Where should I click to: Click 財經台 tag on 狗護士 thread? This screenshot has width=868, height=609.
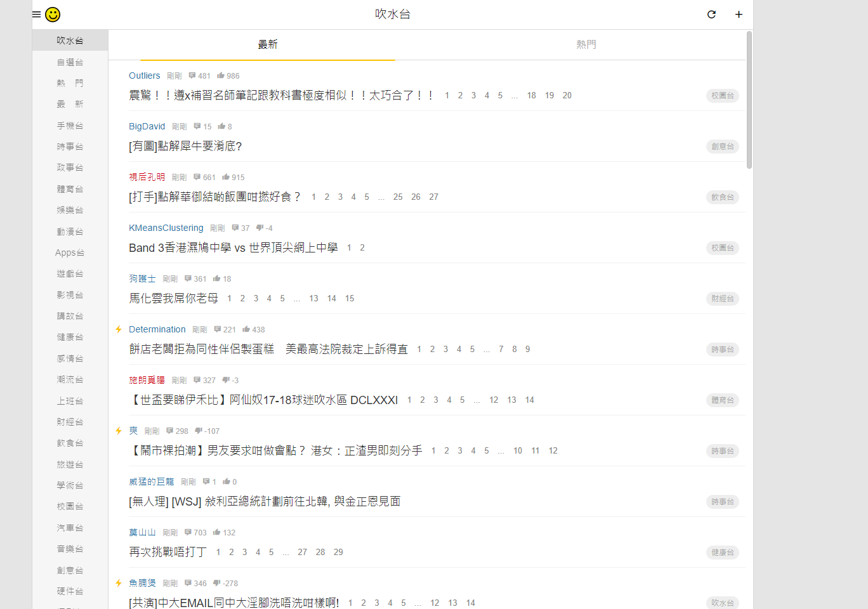tap(723, 299)
